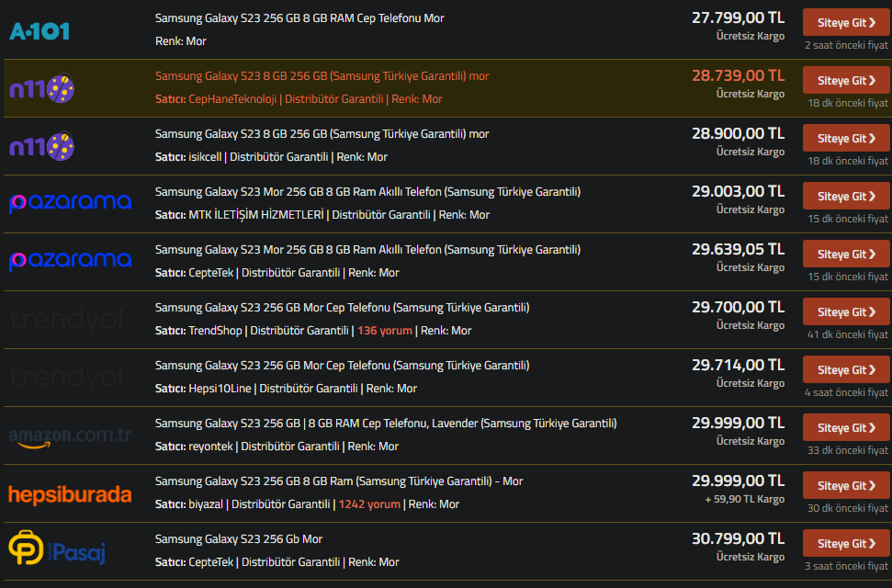Open hepsiburada title ending '– Mor'
This screenshot has width=892, height=588.
[338, 481]
